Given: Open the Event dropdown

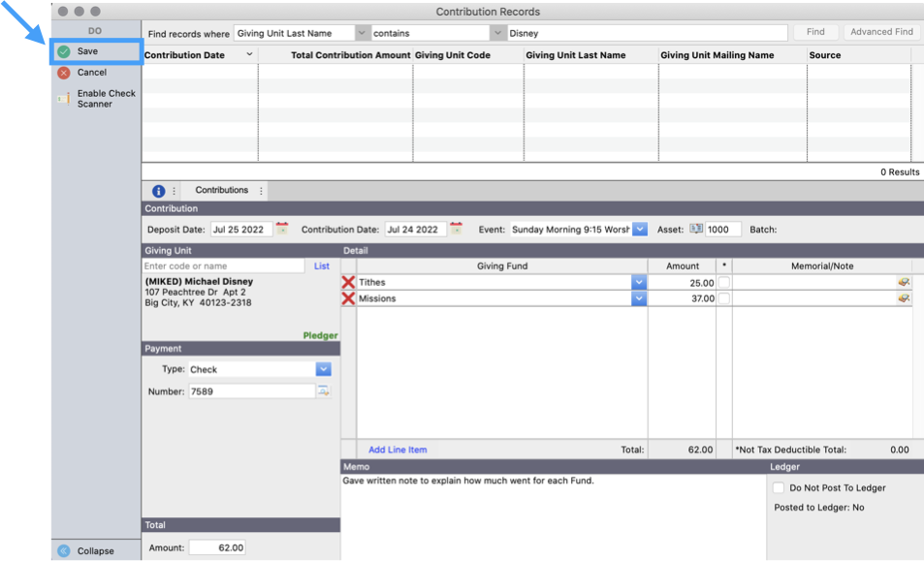Looking at the screenshot, I should [640, 229].
